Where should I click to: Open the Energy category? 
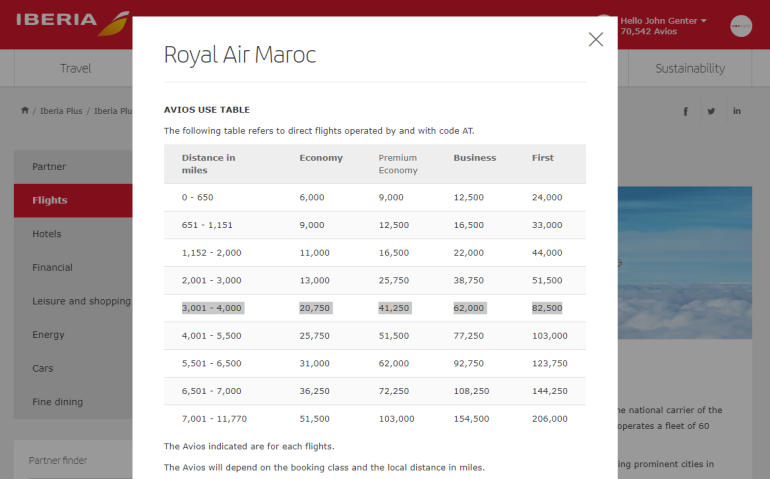[49, 335]
